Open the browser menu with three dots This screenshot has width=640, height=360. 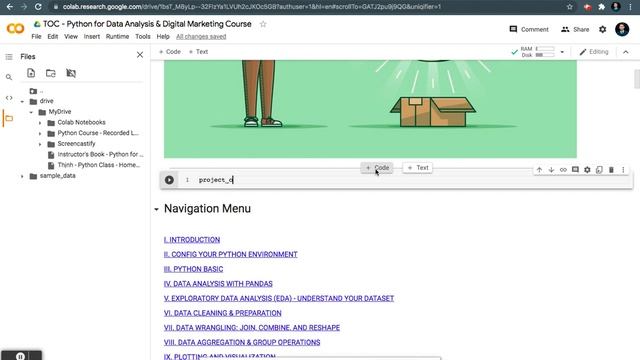click(630, 7)
